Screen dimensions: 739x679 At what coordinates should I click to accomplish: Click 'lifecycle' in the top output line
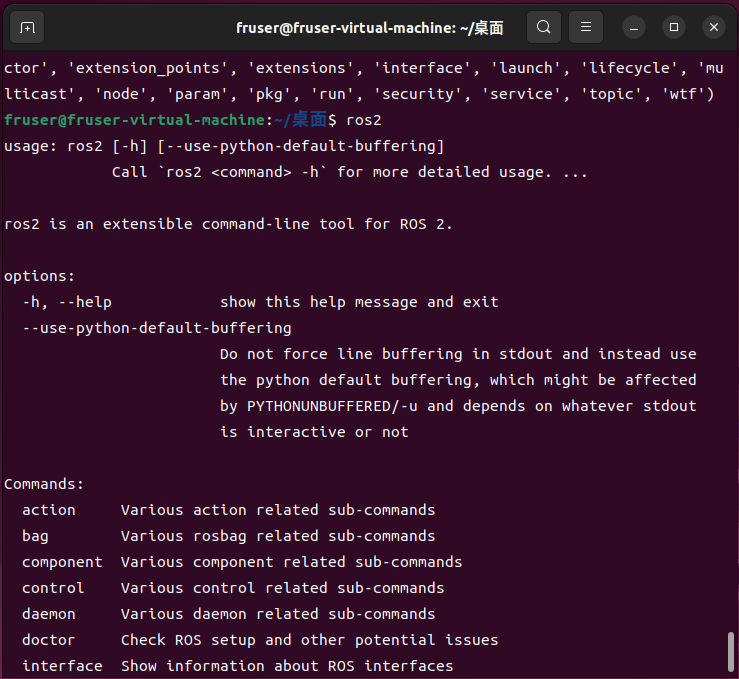tap(629, 68)
